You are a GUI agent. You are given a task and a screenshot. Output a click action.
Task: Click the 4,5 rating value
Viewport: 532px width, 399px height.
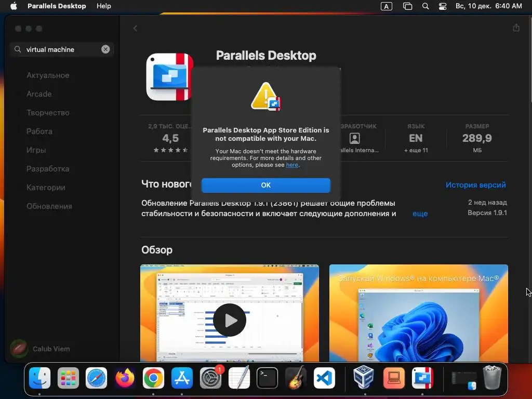pos(170,138)
